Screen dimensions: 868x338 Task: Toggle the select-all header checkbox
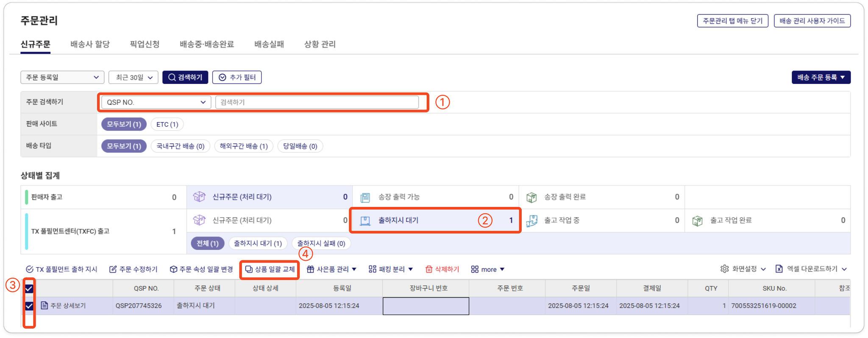click(29, 289)
